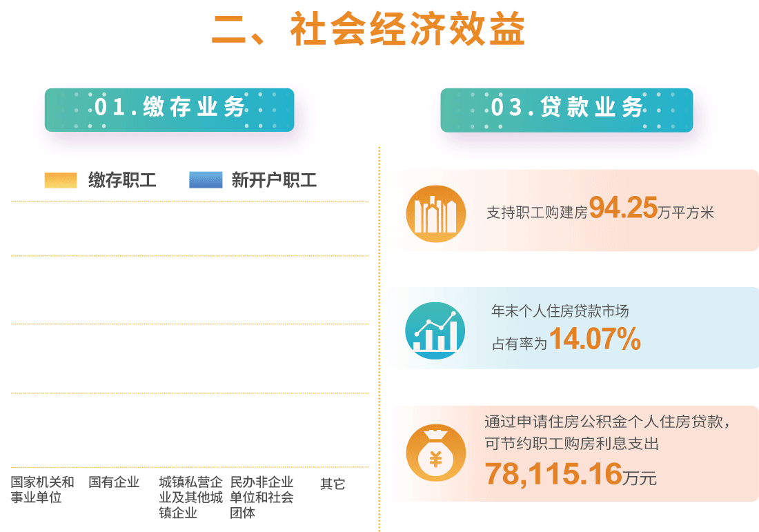
Task: Click the 民办非企业单位和社会团体 axis label
Action: pyautogui.click(x=262, y=497)
